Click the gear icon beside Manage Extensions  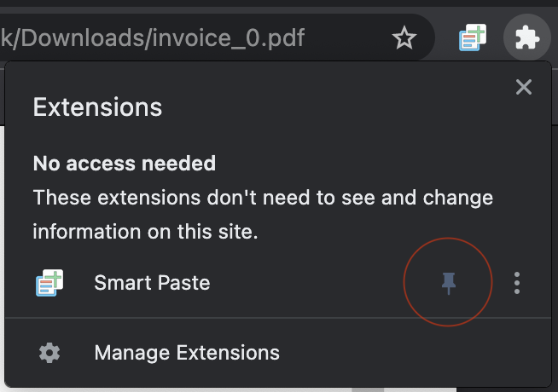[49, 353]
